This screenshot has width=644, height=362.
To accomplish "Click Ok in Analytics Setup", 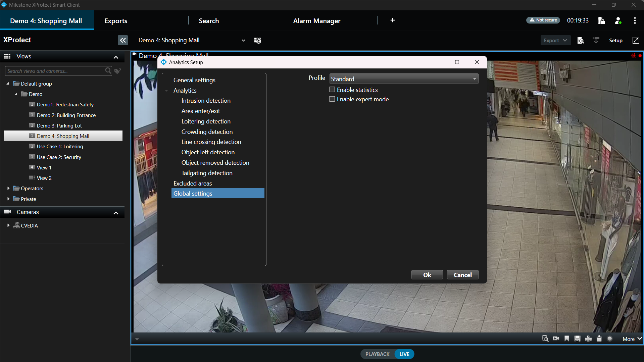I will point(427,275).
